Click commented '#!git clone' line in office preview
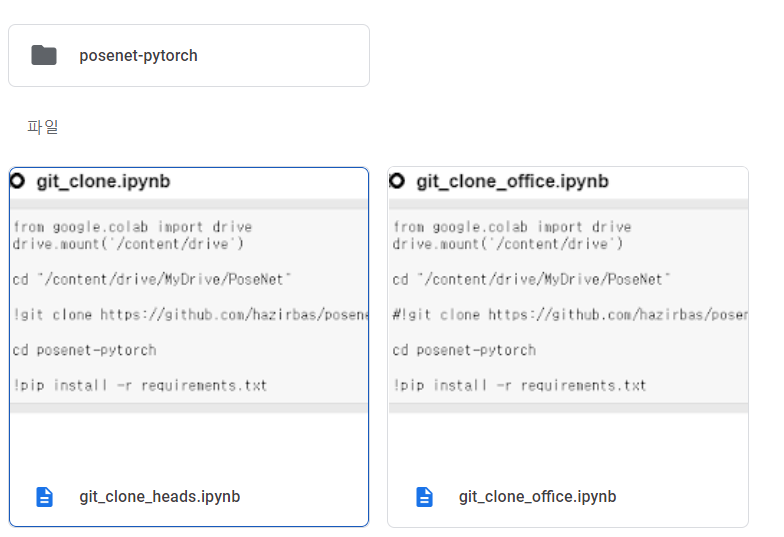This screenshot has height=537, width=784. [x=570, y=315]
